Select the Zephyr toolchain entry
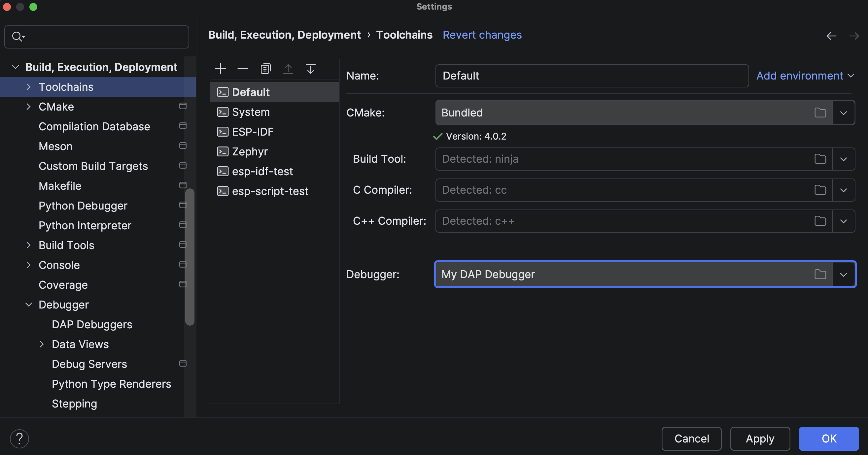The height and width of the screenshot is (455, 868). (x=250, y=151)
